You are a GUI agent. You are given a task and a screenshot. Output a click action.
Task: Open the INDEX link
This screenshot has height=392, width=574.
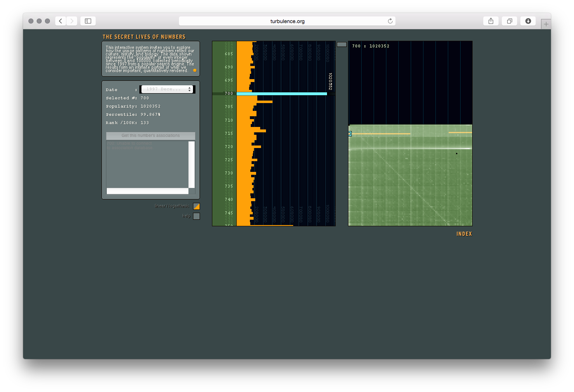[464, 234]
